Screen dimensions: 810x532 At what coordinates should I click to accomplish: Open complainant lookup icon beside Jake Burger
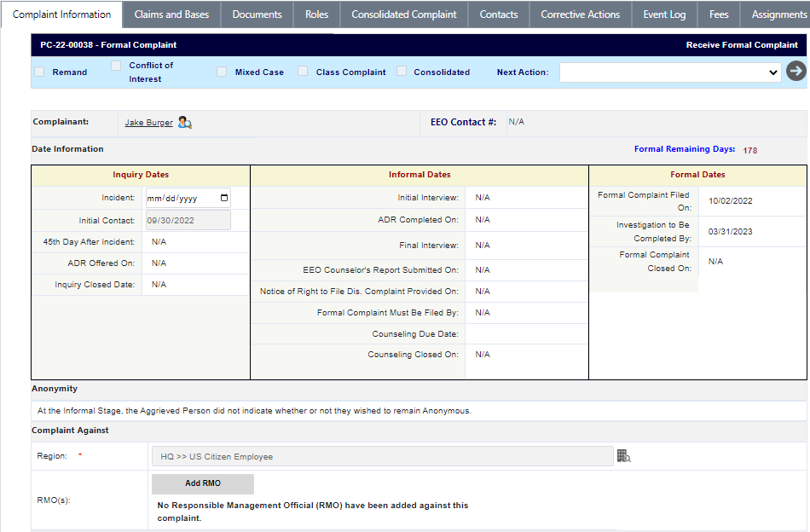click(184, 123)
